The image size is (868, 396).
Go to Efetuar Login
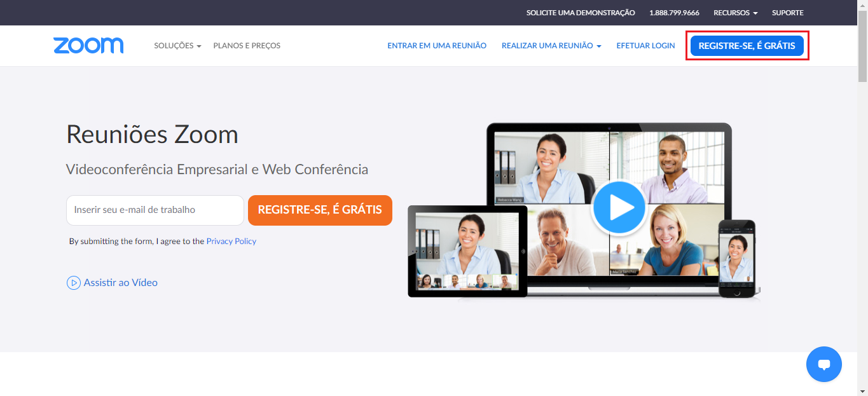pyautogui.click(x=645, y=46)
